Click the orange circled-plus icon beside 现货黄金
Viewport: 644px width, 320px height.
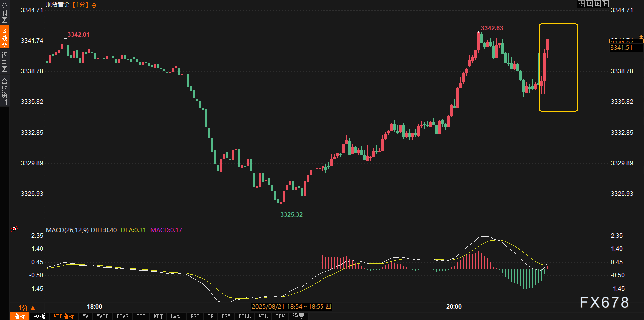(x=94, y=5)
